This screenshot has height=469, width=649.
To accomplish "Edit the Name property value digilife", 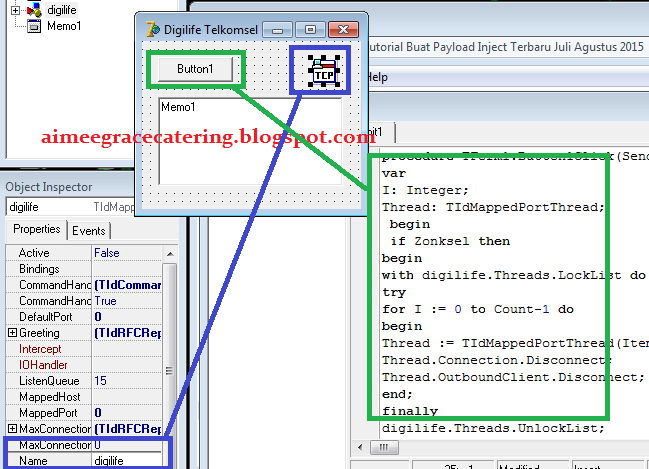I will (127, 461).
